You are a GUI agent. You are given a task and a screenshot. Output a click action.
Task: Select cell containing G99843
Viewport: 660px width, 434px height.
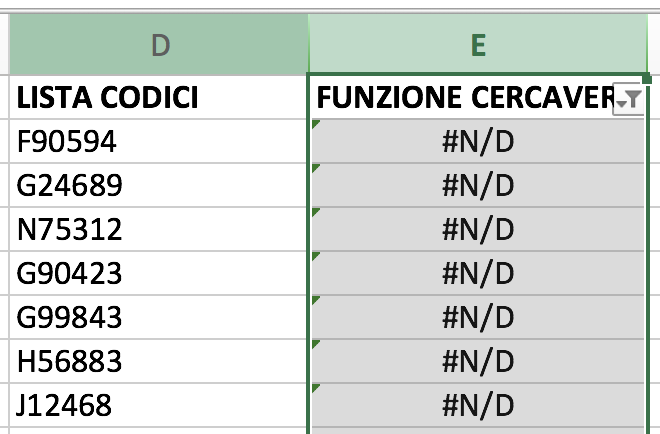click(x=159, y=317)
